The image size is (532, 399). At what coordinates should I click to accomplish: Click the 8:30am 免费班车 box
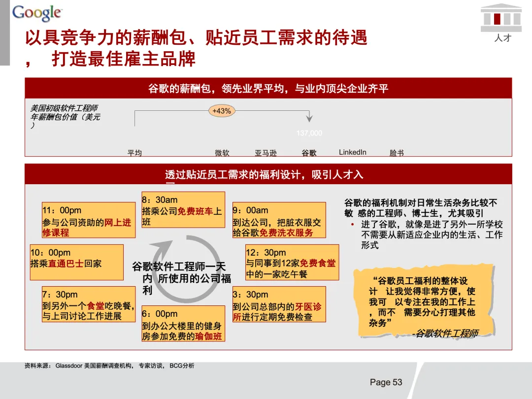(x=183, y=210)
